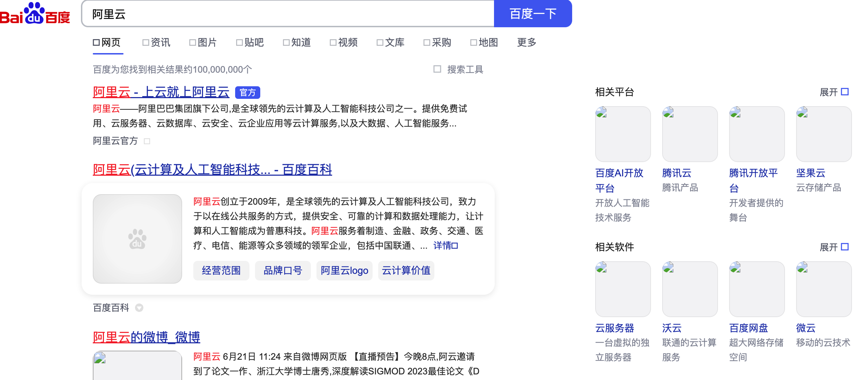Open the 百度AI开放平台 link
Image resolution: width=868 pixels, height=380 pixels.
tap(619, 181)
